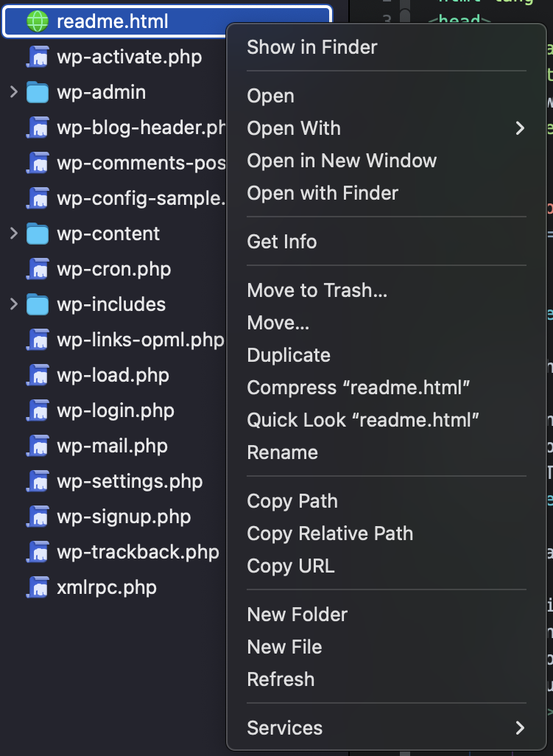The image size is (553, 756).
Task: Click the wp-links-opml.php file icon
Action: [x=38, y=340]
